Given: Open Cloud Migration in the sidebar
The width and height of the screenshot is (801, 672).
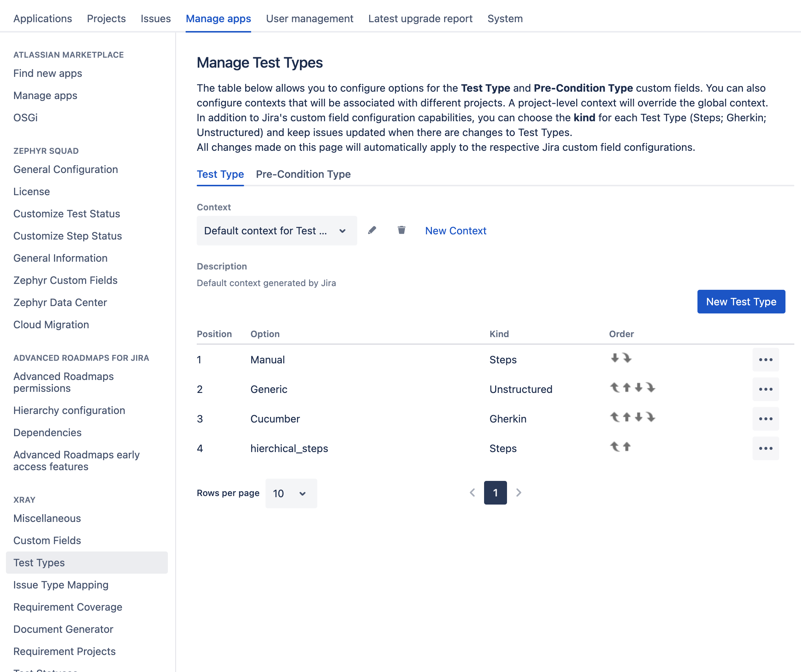Looking at the screenshot, I should tap(51, 325).
